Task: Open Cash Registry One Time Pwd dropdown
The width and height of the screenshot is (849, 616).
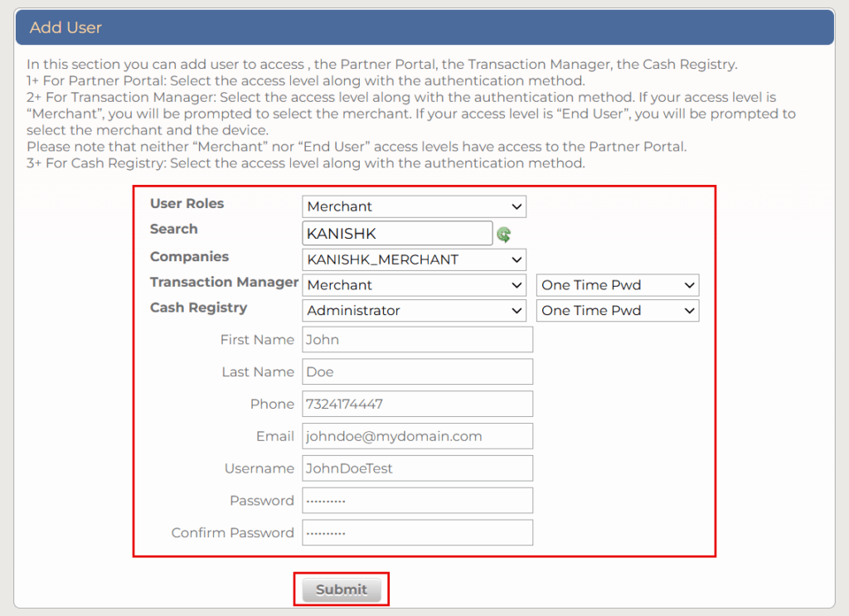Action: coord(617,311)
